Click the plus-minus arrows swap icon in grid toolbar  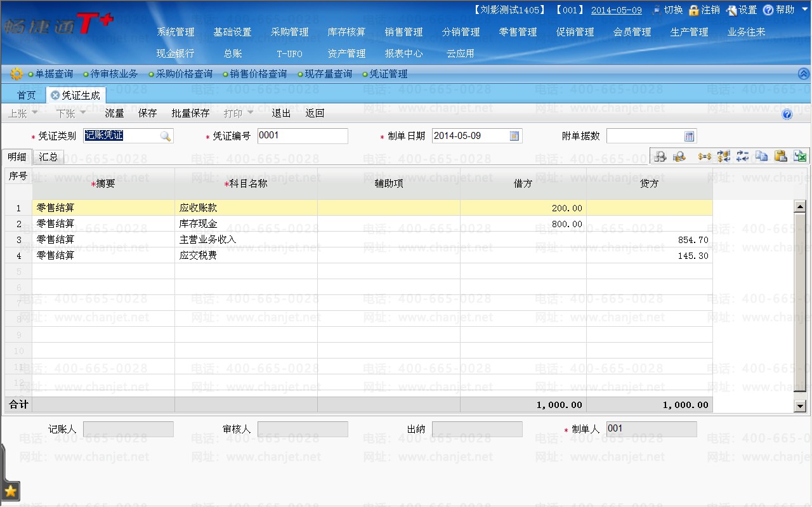(743, 156)
